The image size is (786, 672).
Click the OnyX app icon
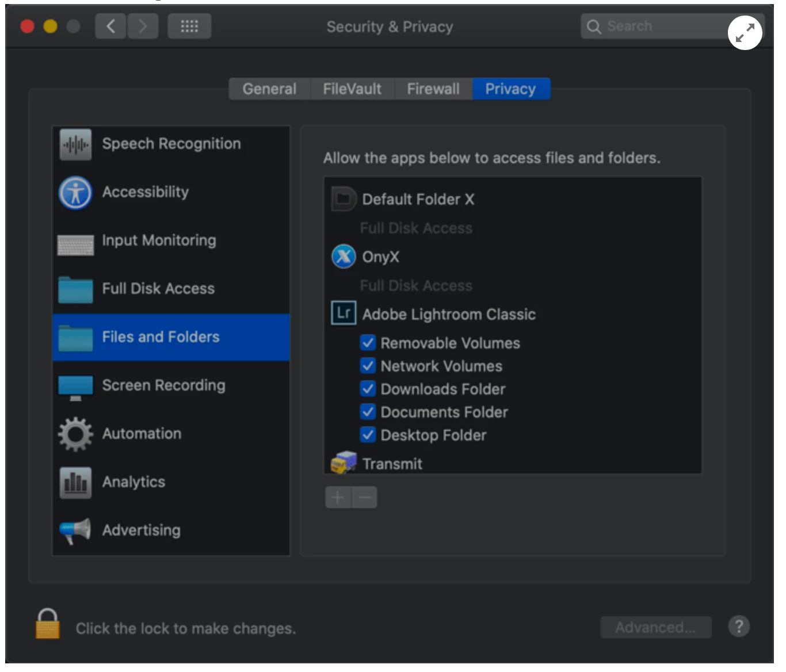[x=344, y=257]
